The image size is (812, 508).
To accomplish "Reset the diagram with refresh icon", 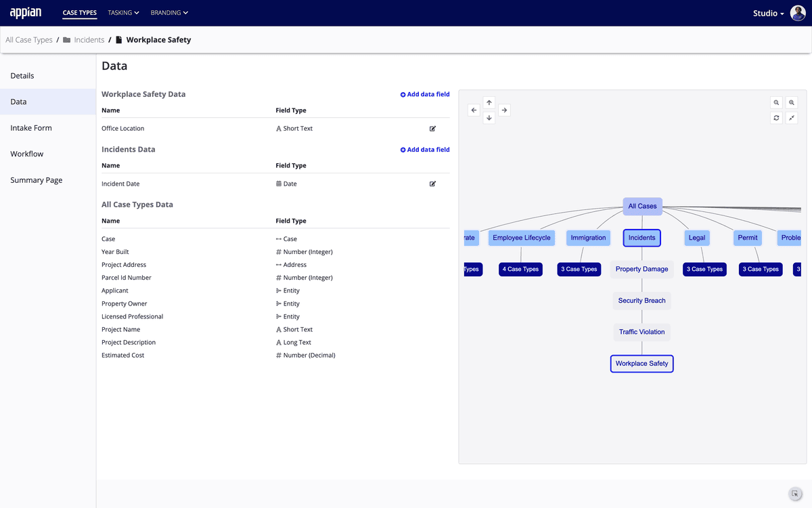I will 776,118.
